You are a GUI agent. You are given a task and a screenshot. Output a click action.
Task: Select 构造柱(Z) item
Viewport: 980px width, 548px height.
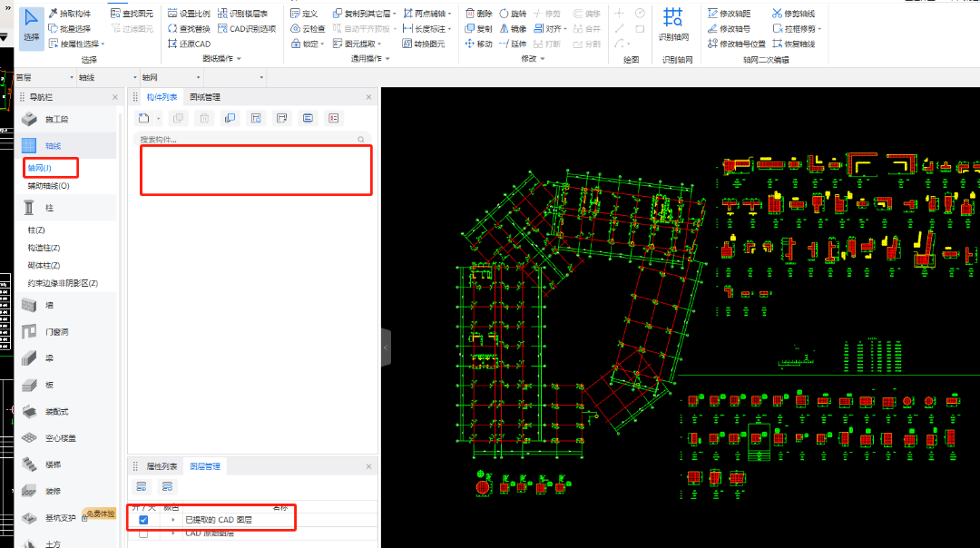click(x=44, y=248)
